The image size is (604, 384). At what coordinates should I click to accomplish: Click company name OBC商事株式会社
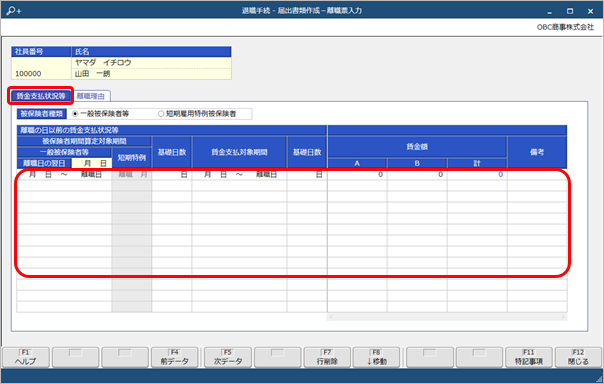565,27
